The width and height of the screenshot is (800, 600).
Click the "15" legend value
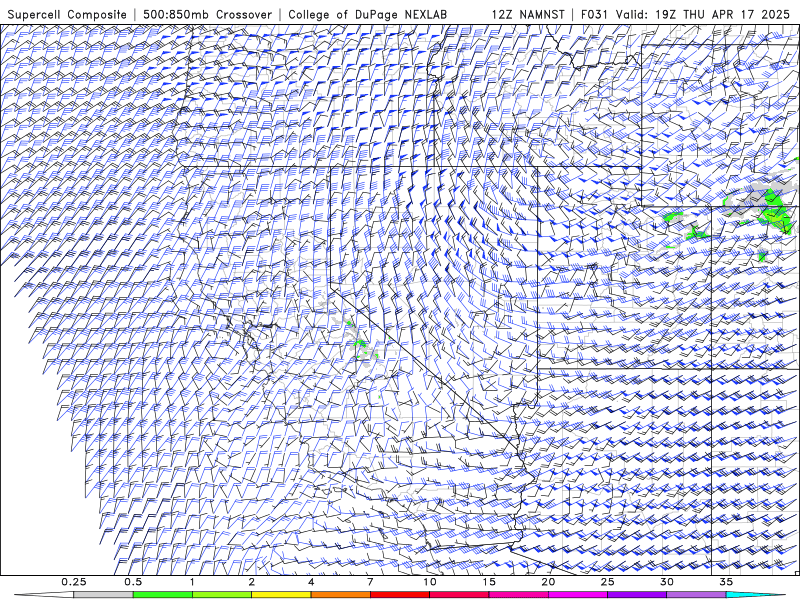pyautogui.click(x=489, y=582)
